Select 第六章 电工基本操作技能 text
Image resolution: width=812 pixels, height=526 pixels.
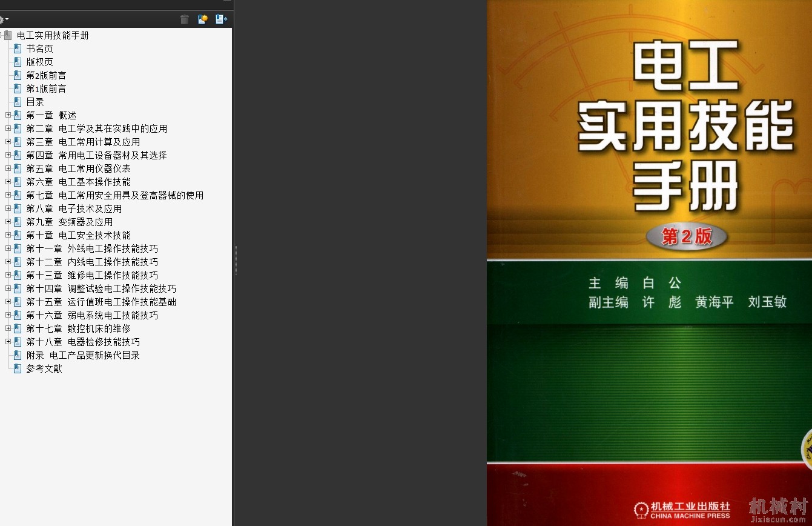pos(78,182)
